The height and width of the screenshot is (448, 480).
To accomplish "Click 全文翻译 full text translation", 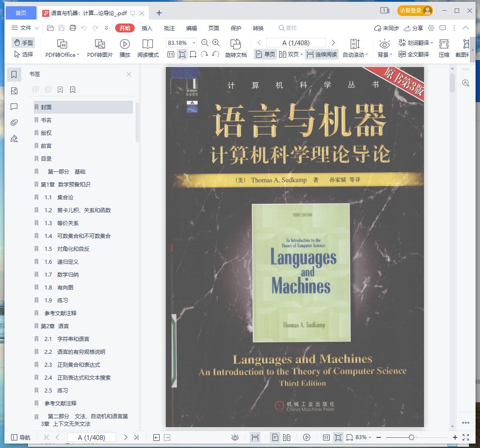I will [x=414, y=55].
